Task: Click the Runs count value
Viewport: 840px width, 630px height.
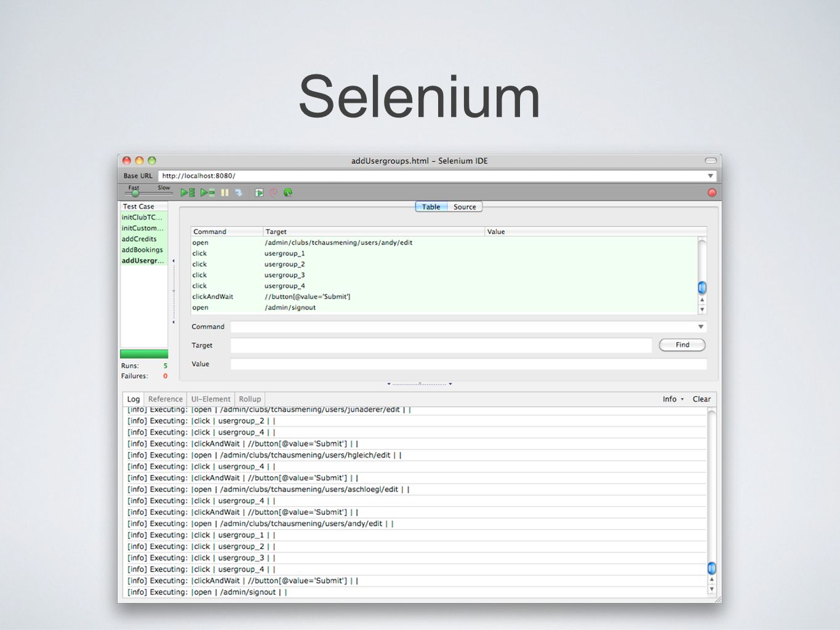Action: [165, 365]
